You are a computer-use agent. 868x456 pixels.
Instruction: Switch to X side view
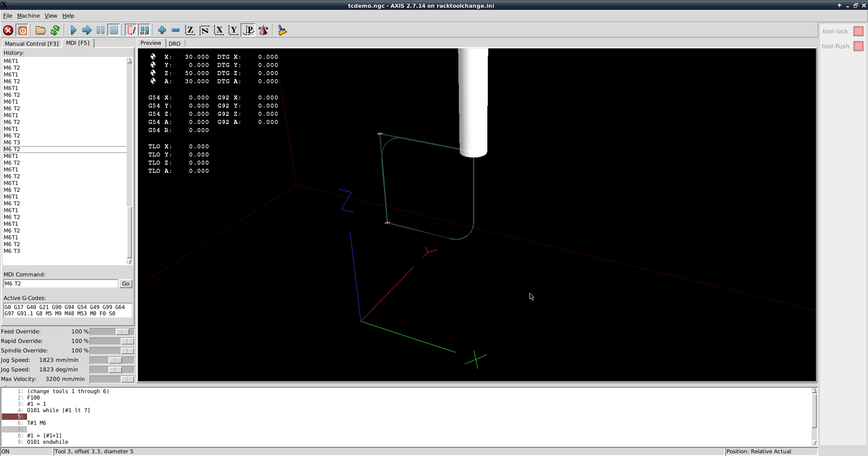pos(219,30)
